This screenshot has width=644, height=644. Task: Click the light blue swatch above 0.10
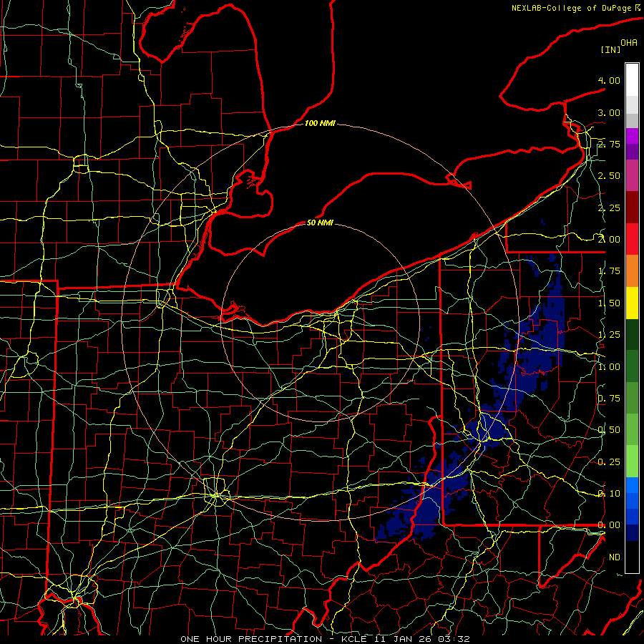[x=632, y=485]
